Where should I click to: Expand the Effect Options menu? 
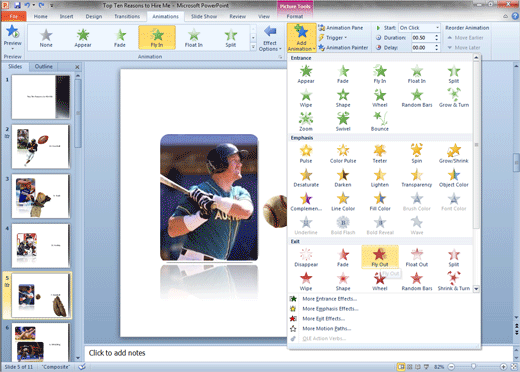[270, 39]
